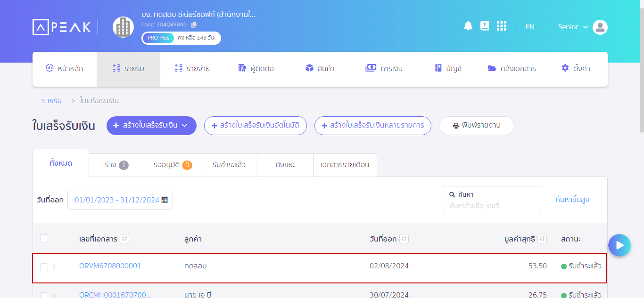Tick the select-all header checkbox
This screenshot has width=644, height=298.
coord(44,239)
